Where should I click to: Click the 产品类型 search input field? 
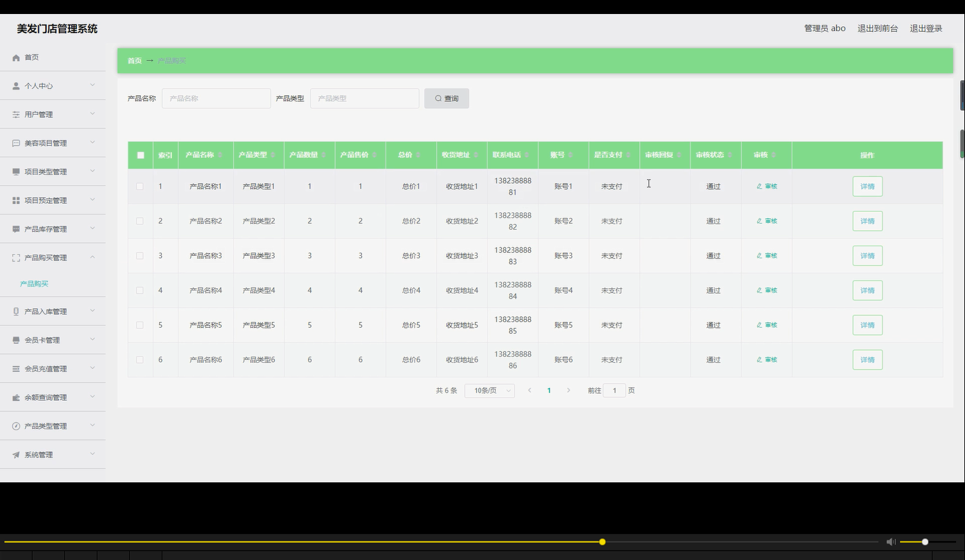click(x=365, y=99)
